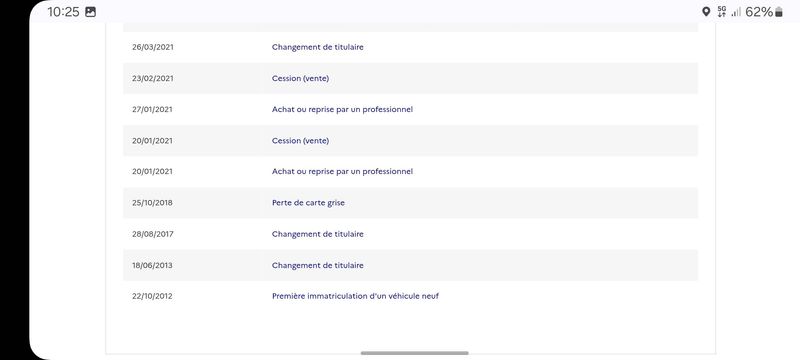Tap the 10:25 clock in status bar
800x360 pixels.
pos(63,12)
